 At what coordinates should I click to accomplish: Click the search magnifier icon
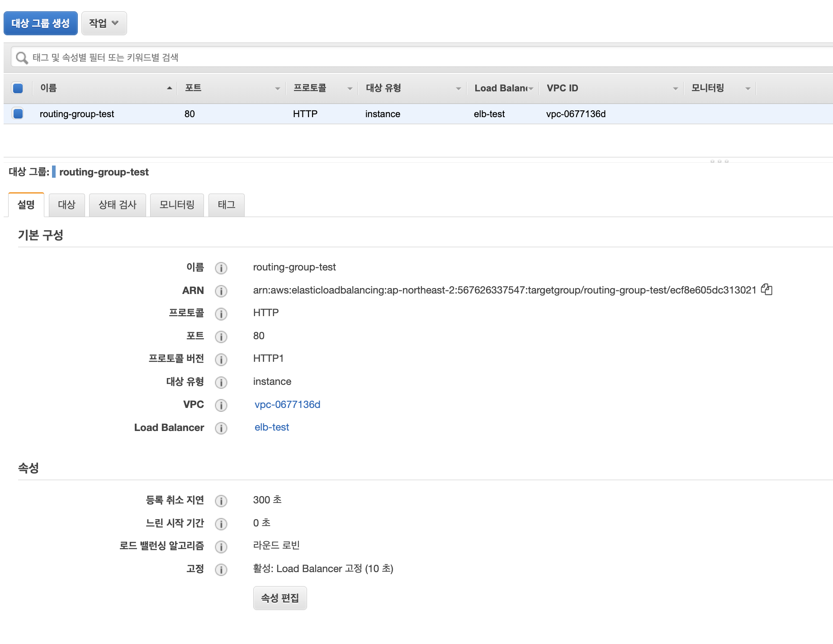[x=22, y=58]
